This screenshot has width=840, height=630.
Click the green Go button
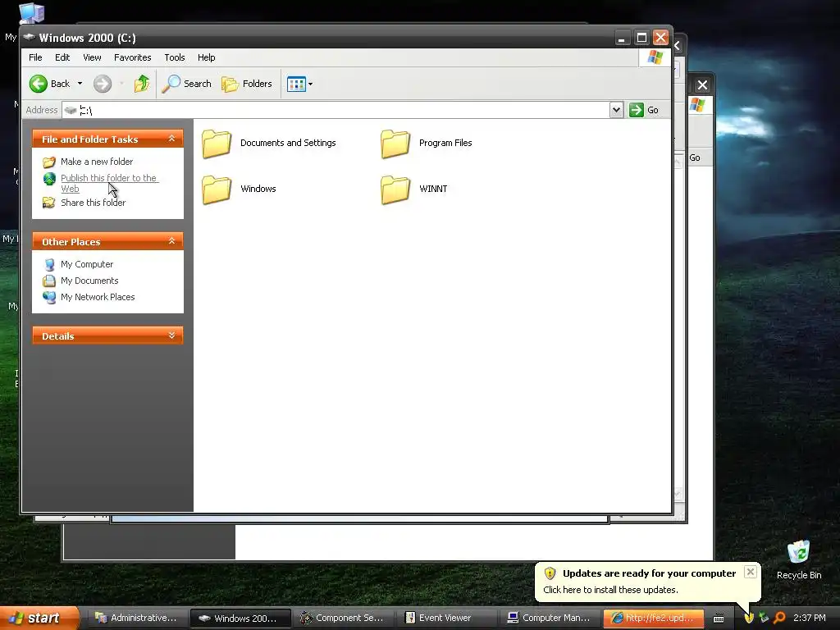(x=643, y=110)
